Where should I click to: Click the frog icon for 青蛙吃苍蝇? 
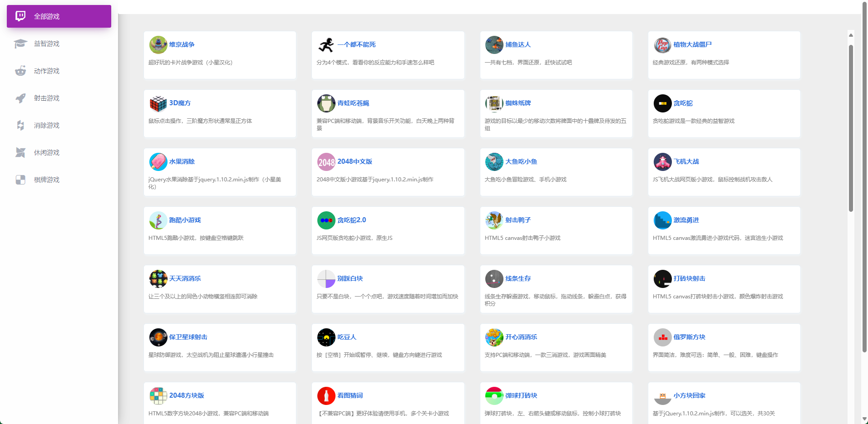tap(326, 103)
